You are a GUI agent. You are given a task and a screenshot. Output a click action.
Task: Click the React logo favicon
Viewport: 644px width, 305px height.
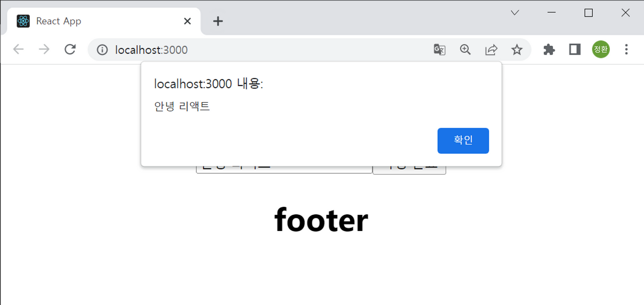[x=23, y=21]
